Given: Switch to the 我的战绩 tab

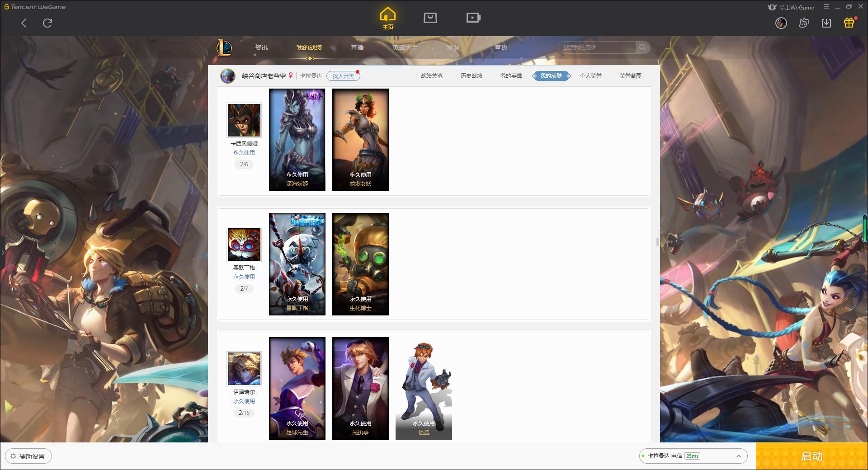Looking at the screenshot, I should coord(309,47).
